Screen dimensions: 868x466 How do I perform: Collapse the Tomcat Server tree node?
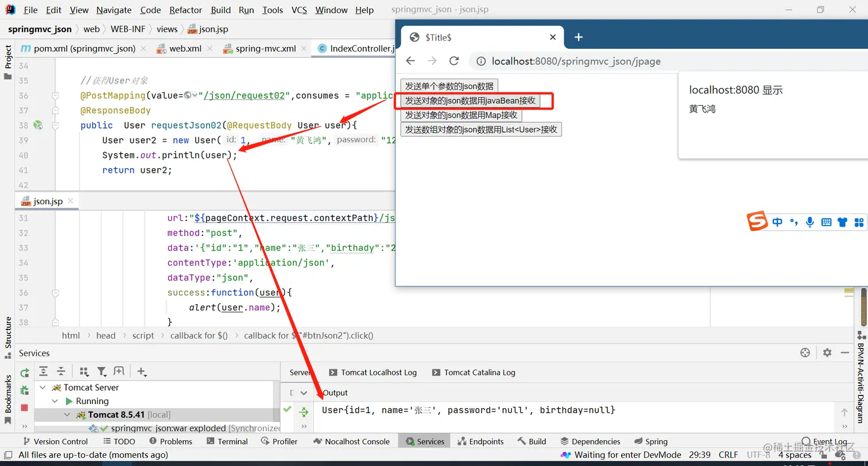click(42, 387)
